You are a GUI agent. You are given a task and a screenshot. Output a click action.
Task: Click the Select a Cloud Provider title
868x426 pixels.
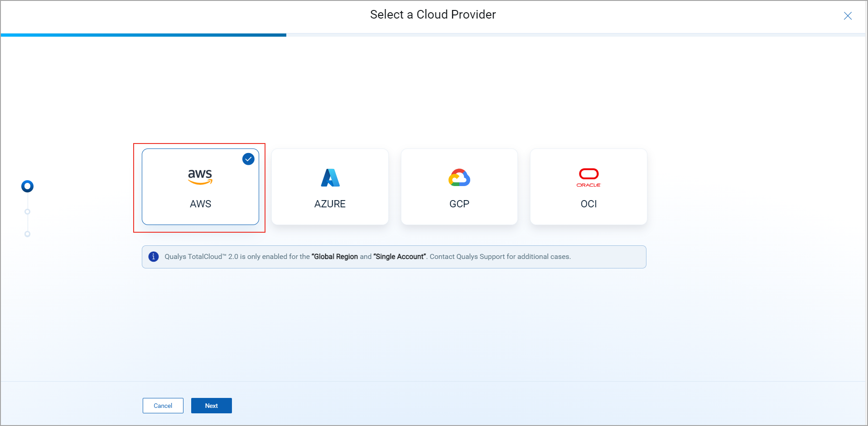tap(433, 14)
